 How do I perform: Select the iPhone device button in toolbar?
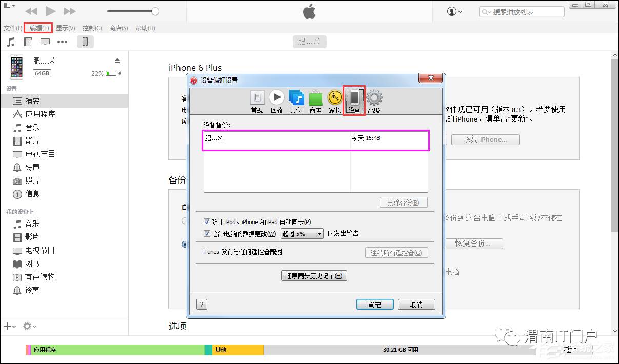point(85,42)
